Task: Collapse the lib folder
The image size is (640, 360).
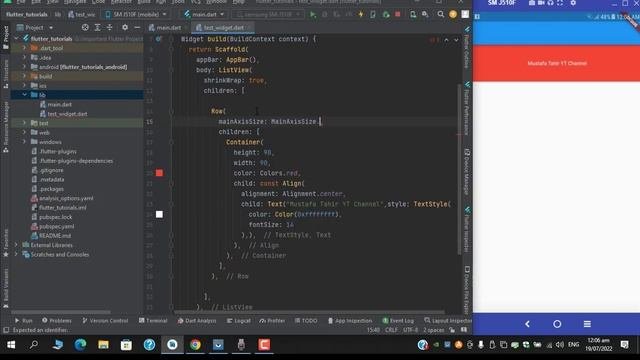Action: [24, 95]
